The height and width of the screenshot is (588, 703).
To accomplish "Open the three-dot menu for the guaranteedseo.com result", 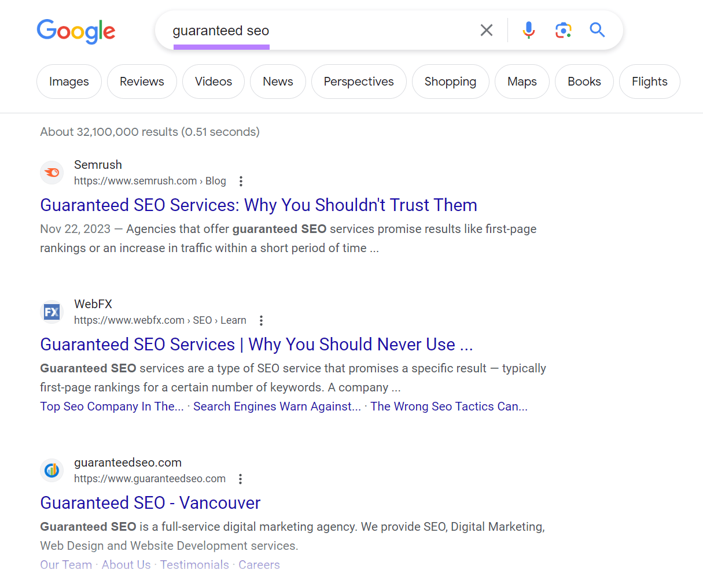I will click(240, 479).
